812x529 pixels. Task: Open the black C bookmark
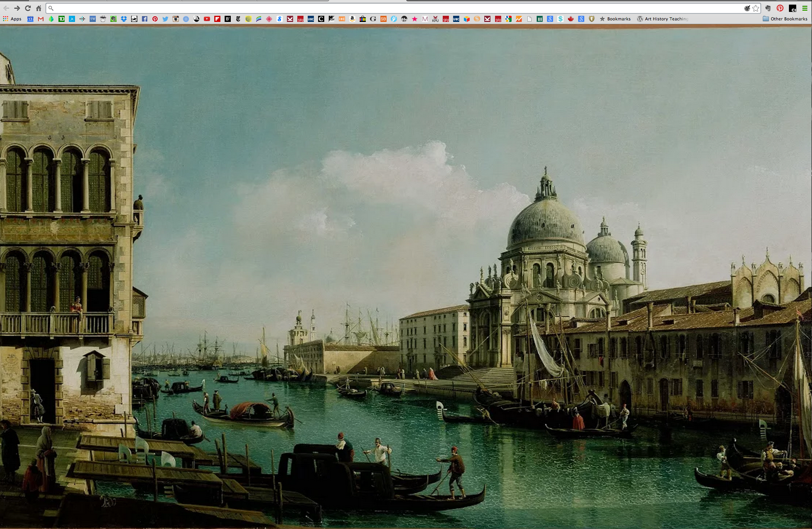(321, 19)
